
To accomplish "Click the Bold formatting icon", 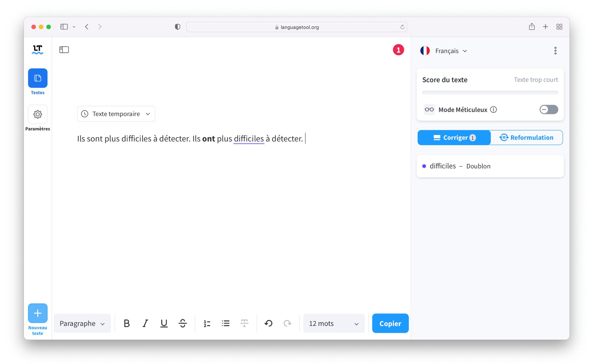I will click(x=126, y=323).
